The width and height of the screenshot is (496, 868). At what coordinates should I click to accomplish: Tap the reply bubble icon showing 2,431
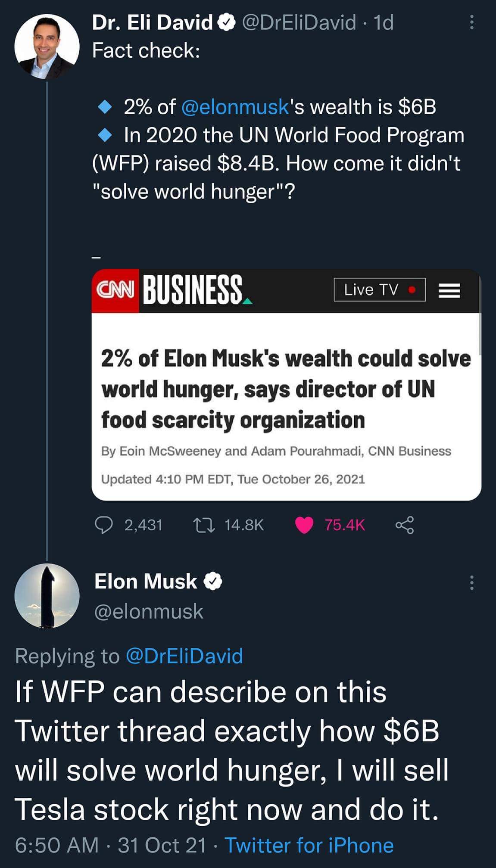(x=103, y=525)
